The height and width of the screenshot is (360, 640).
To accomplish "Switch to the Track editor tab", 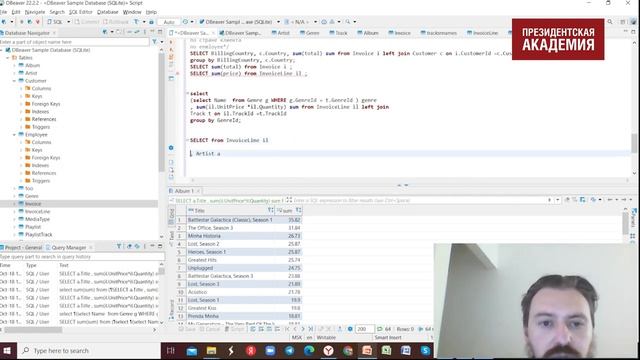I will [x=338, y=33].
